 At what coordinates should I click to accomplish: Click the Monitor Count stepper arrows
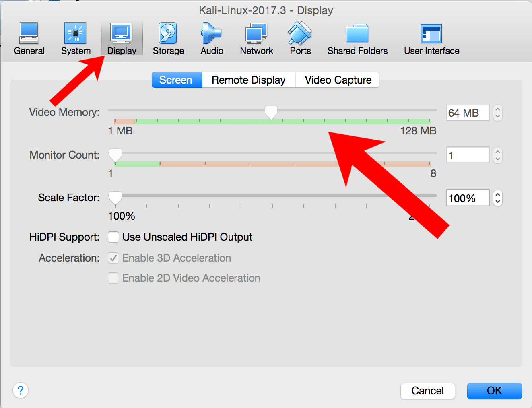click(x=498, y=155)
